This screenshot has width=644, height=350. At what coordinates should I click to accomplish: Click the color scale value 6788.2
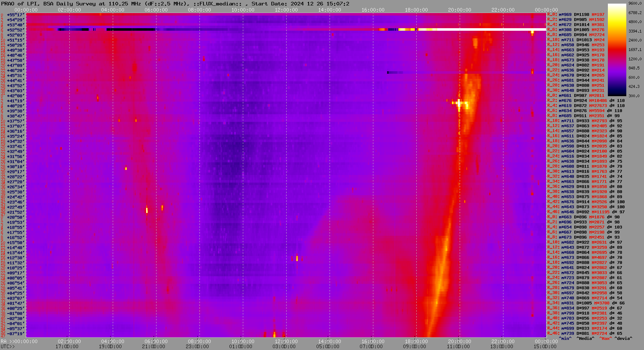(x=635, y=13)
